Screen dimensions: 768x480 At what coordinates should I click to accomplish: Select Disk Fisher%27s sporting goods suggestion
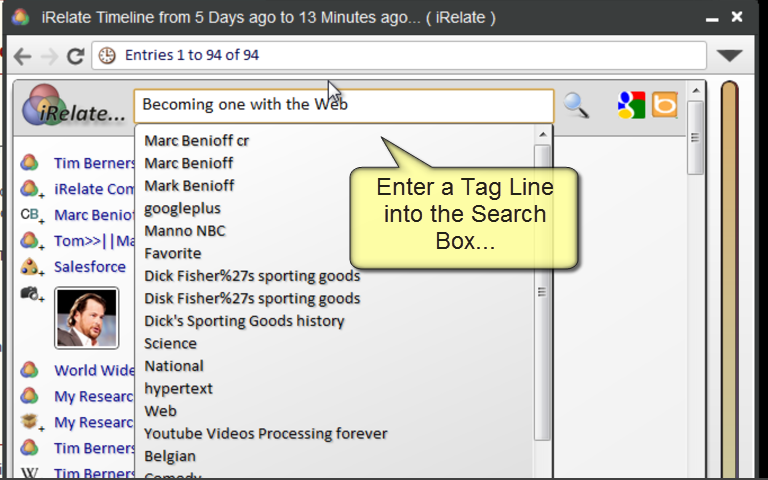point(252,298)
